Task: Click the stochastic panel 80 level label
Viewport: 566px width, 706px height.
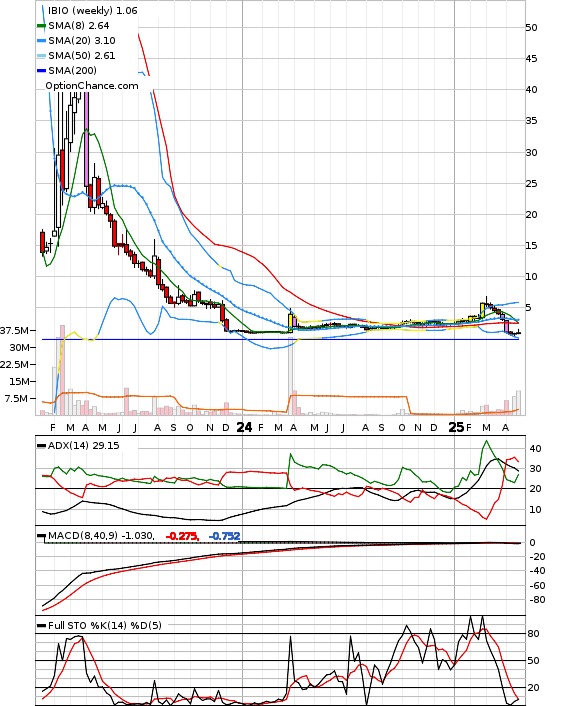Action: 534,634
